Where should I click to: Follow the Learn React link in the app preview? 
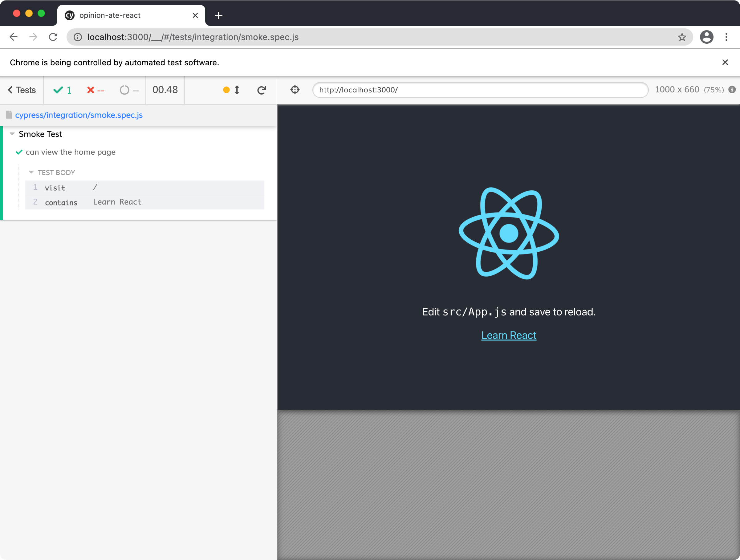pyautogui.click(x=509, y=335)
